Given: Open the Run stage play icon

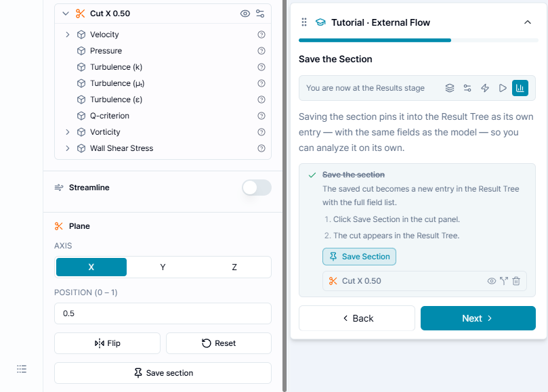Looking at the screenshot, I should (503, 88).
